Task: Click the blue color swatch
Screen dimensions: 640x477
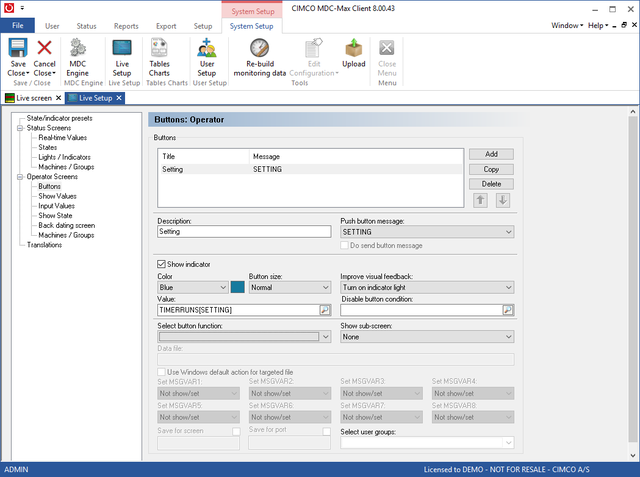Action: coord(238,287)
